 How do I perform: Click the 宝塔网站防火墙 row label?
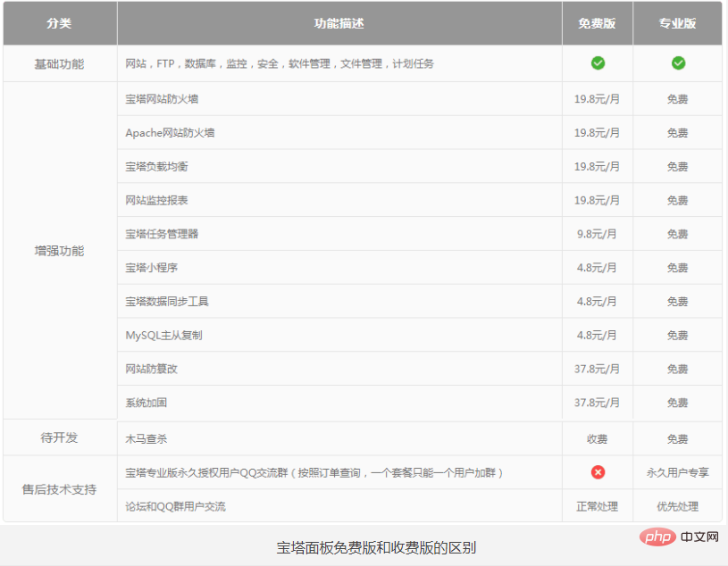[x=162, y=99]
